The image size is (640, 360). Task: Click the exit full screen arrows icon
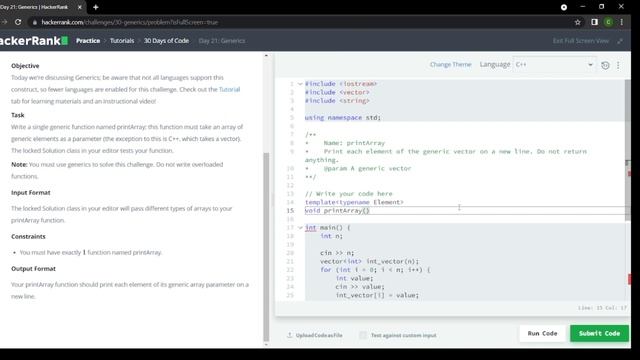tap(620, 41)
